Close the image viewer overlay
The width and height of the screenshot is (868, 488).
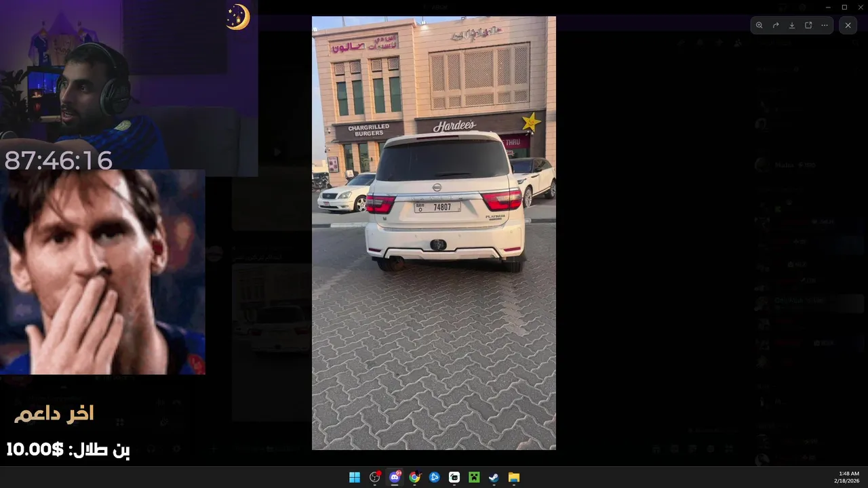pos(848,25)
